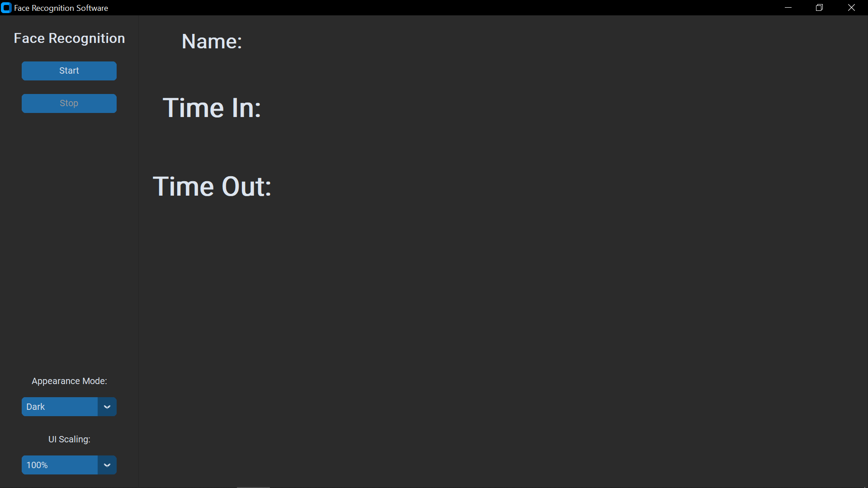Click the Appearance Mode: label

coord(69,381)
